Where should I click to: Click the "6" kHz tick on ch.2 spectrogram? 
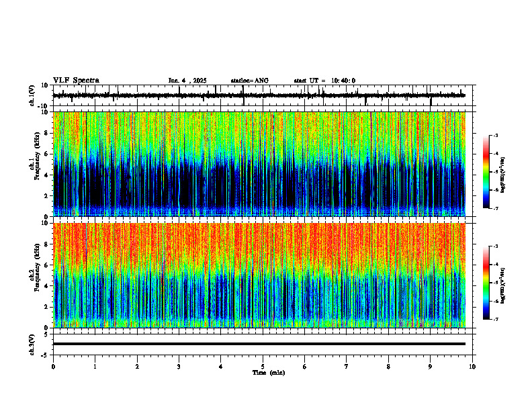pos(47,265)
